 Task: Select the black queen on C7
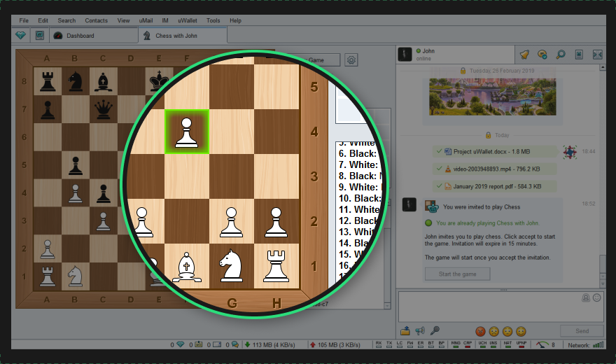[x=104, y=109]
